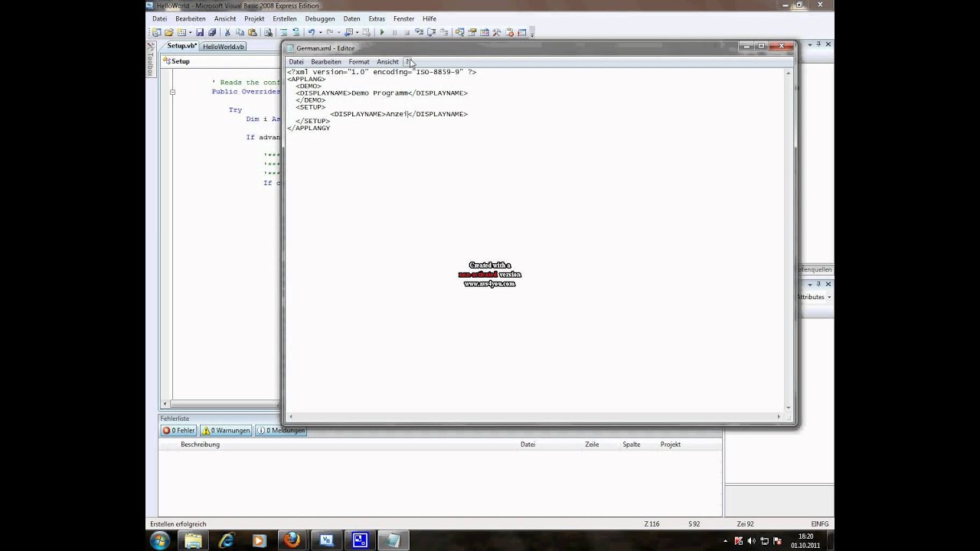The width and height of the screenshot is (980, 551).
Task: Open the Extras menu
Action: (377, 18)
